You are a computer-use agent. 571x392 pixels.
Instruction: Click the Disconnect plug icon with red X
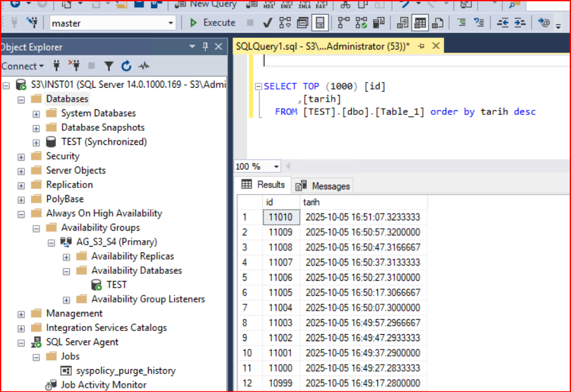click(74, 66)
